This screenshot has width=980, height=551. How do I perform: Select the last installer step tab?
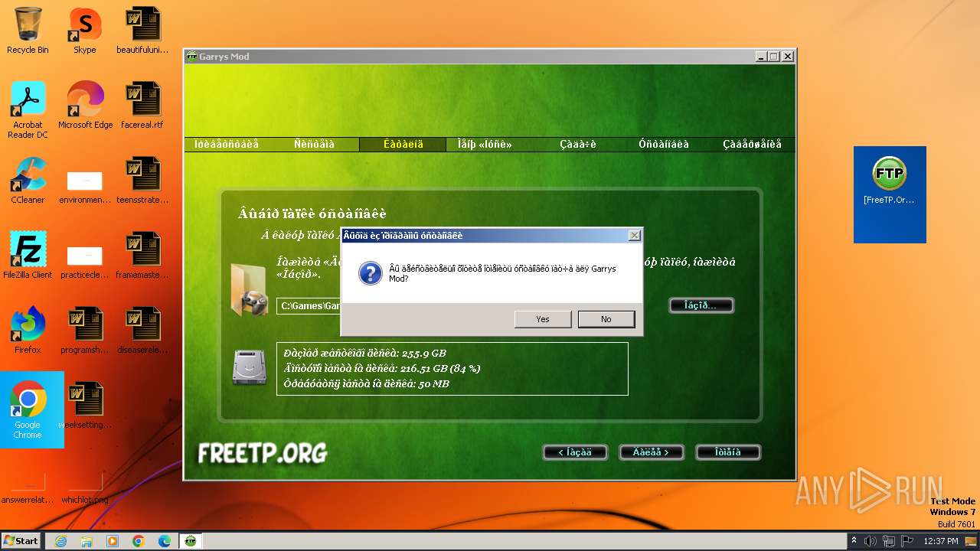click(x=752, y=144)
